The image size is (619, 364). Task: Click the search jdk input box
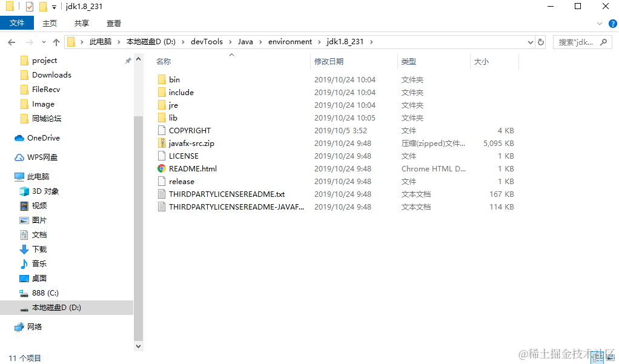tap(583, 42)
